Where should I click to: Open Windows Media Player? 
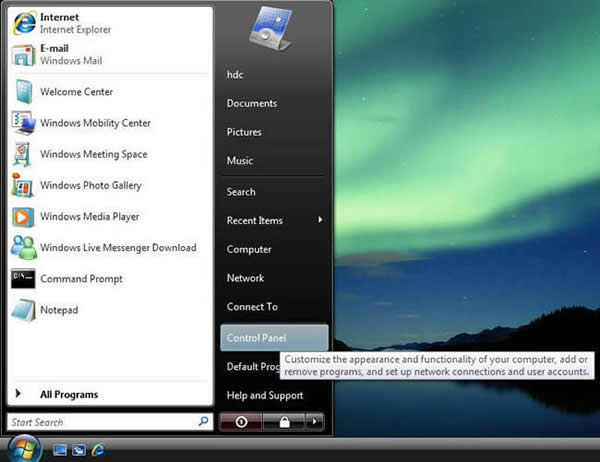pyautogui.click(x=89, y=217)
